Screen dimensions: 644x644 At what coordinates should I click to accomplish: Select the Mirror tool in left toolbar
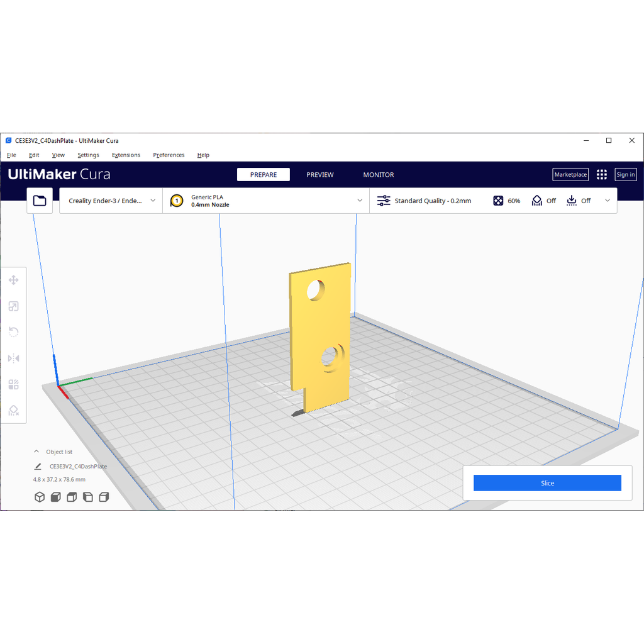click(14, 358)
